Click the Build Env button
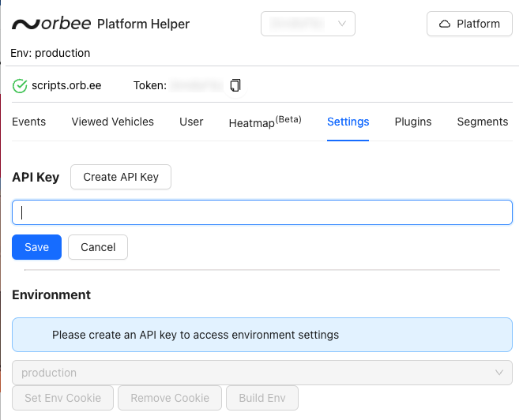523x420 pixels. [262, 398]
